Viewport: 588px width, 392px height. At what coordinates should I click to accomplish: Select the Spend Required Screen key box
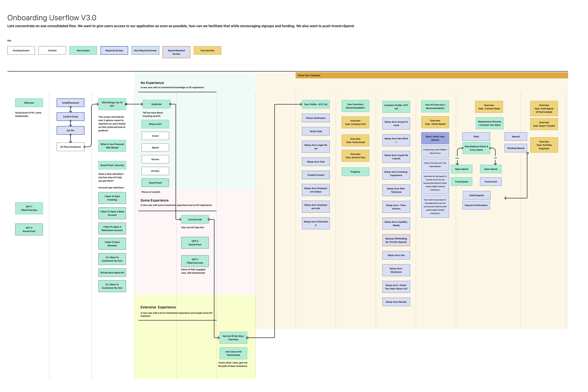(x=176, y=52)
